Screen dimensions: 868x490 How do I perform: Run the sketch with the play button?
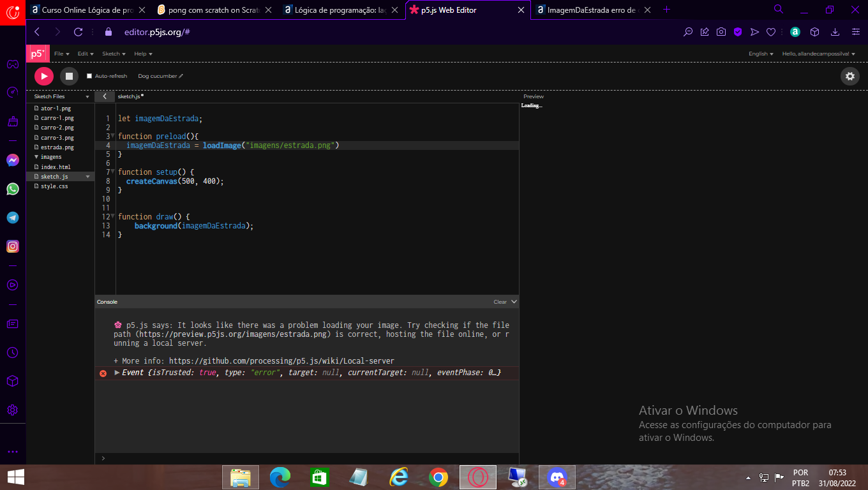pos(44,76)
